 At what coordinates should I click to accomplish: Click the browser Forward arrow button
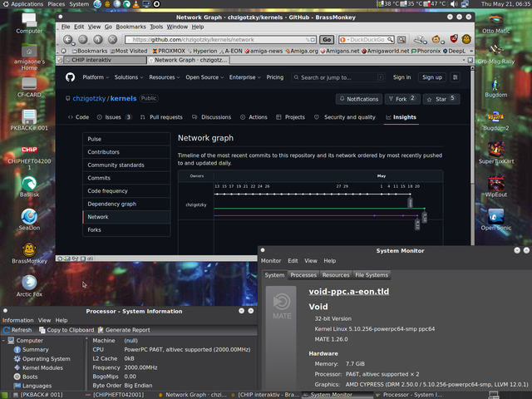coord(83,40)
